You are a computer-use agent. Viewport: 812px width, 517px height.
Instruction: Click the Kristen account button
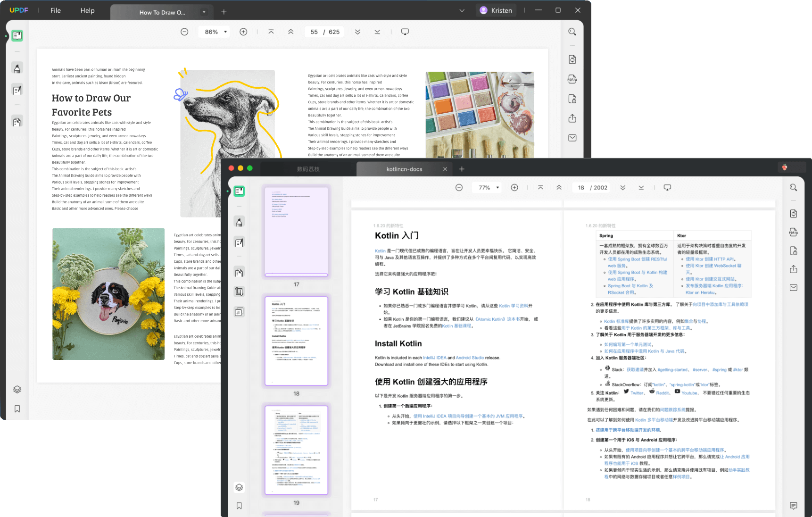coord(496,10)
